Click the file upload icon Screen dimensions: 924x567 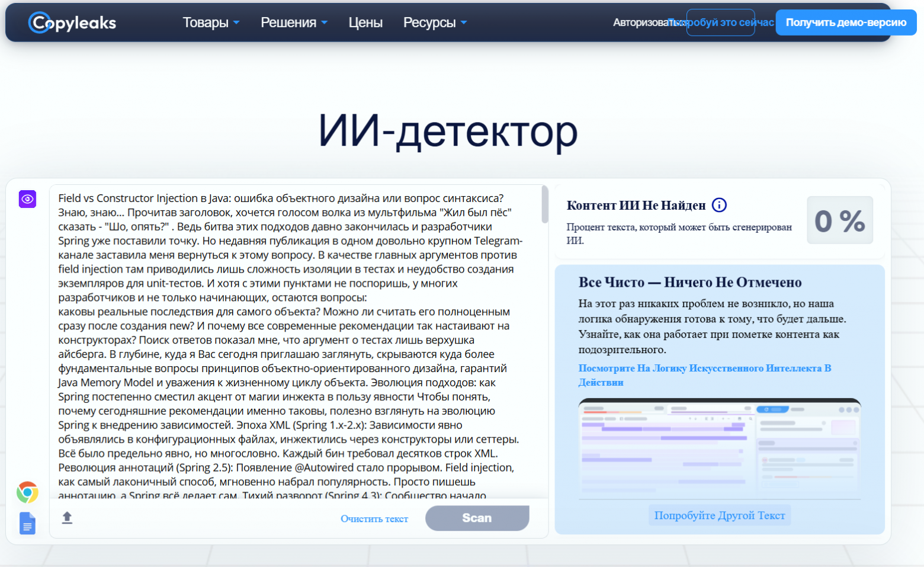[x=68, y=517]
